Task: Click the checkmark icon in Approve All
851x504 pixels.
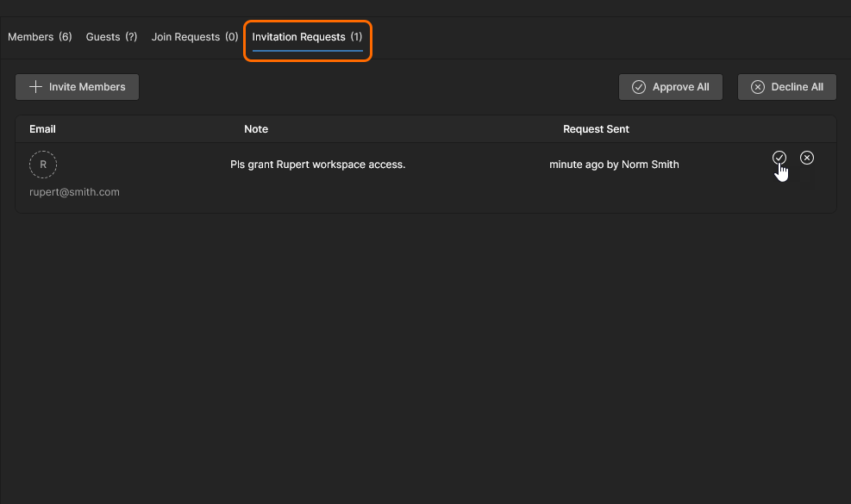Action: click(639, 87)
